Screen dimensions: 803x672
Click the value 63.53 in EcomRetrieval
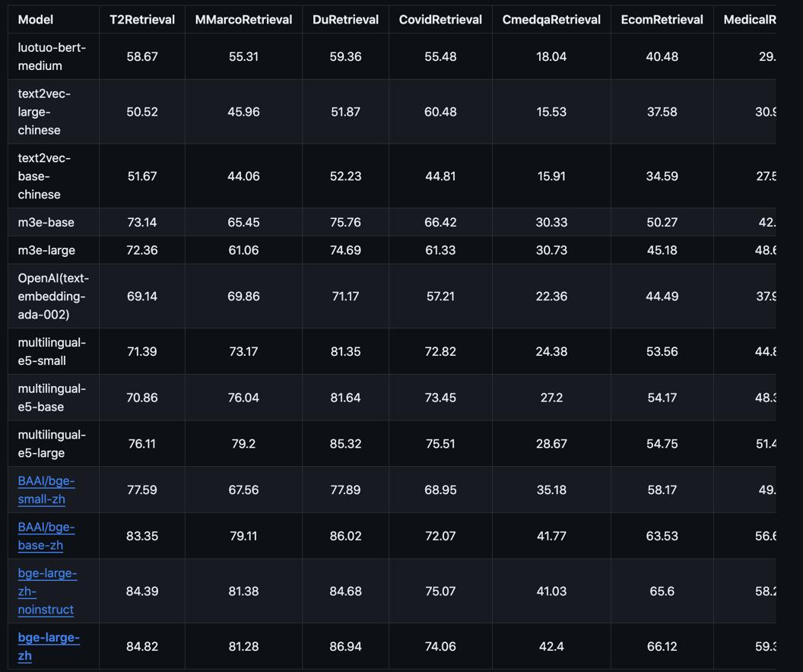click(x=662, y=536)
